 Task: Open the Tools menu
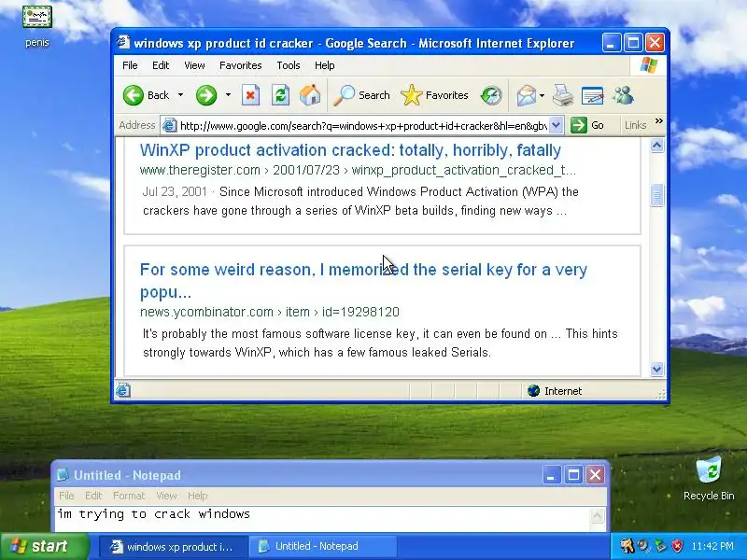289,65
